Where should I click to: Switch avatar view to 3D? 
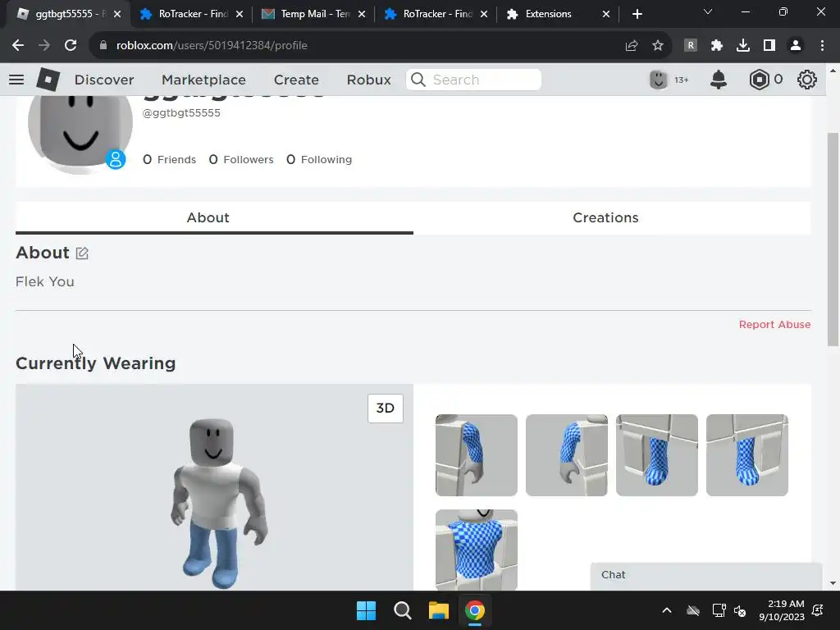pyautogui.click(x=386, y=409)
